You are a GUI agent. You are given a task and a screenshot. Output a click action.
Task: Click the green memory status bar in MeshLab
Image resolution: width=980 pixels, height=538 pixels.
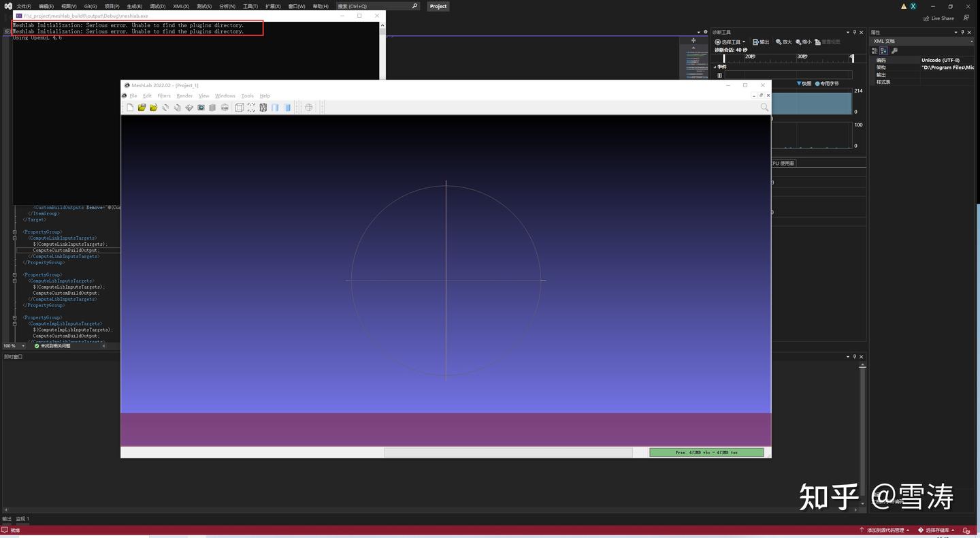click(x=706, y=452)
